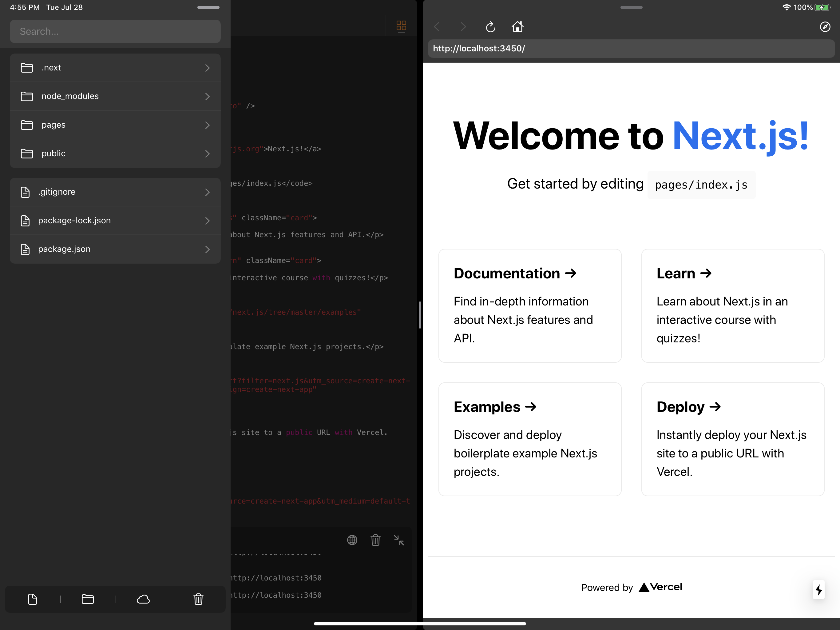
Task: Tap the lightning bolt badge on page
Action: point(818,590)
